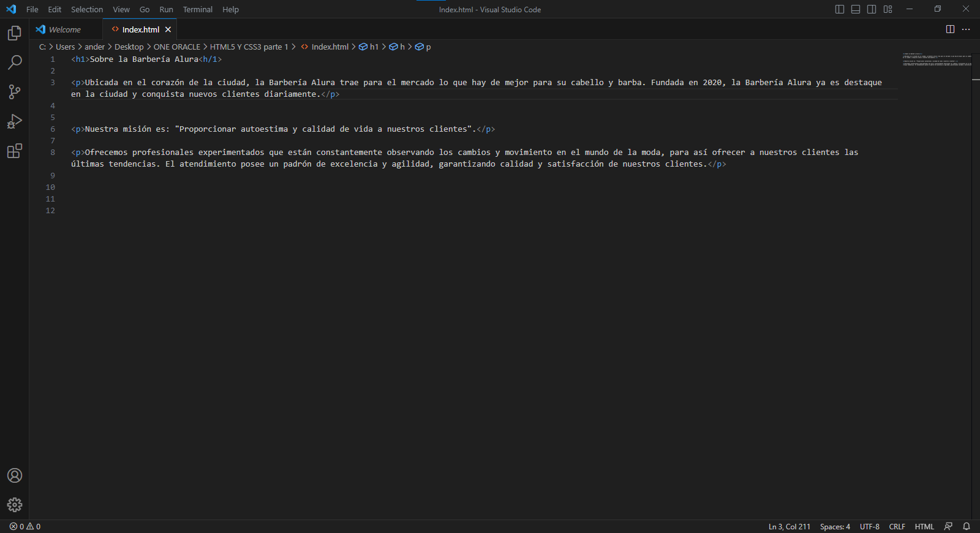This screenshot has height=533, width=980.
Task: Open the Search view in activity bar
Action: [x=15, y=62]
